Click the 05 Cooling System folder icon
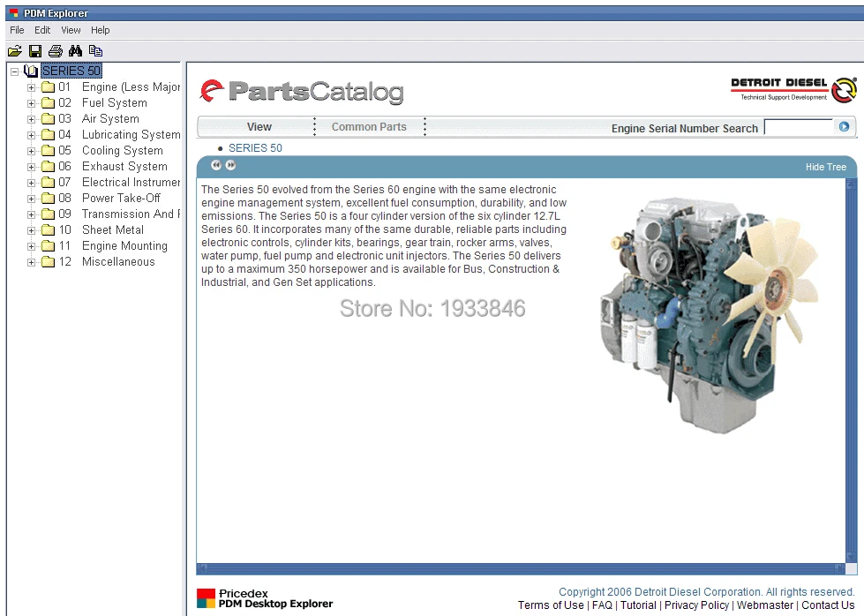This screenshot has width=864, height=616. coord(49,150)
